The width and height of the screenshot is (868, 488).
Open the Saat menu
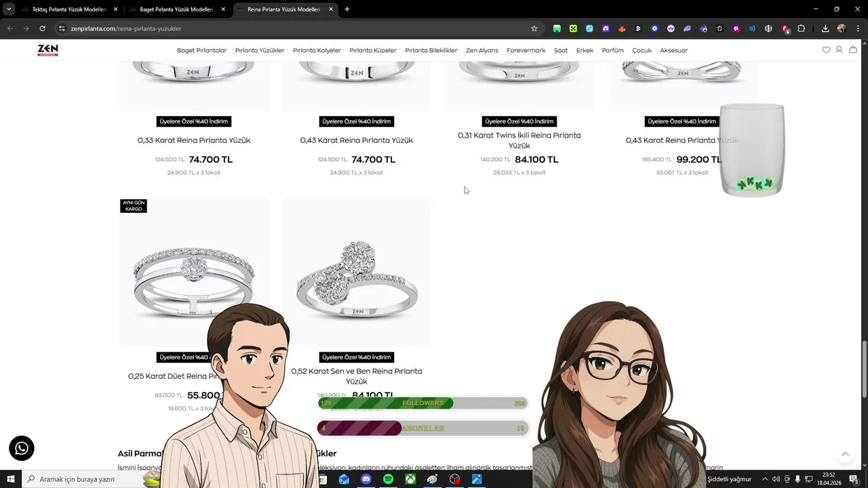561,50
